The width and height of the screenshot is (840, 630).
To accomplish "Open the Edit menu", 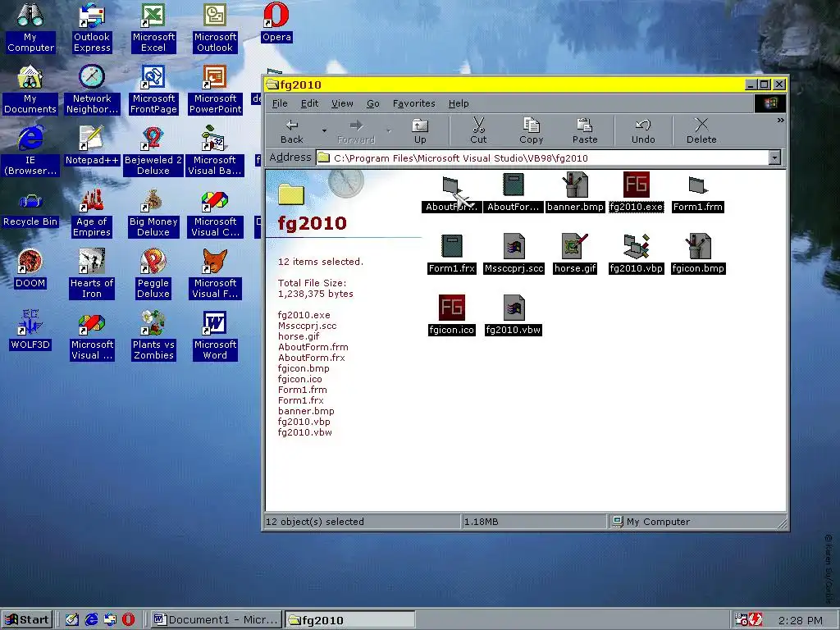I will click(x=309, y=103).
